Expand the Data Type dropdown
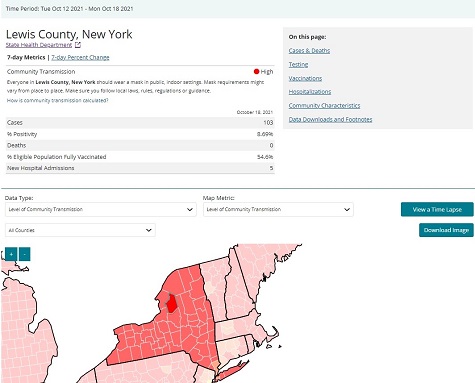Screen dimensions: 475x383 tap(101, 210)
